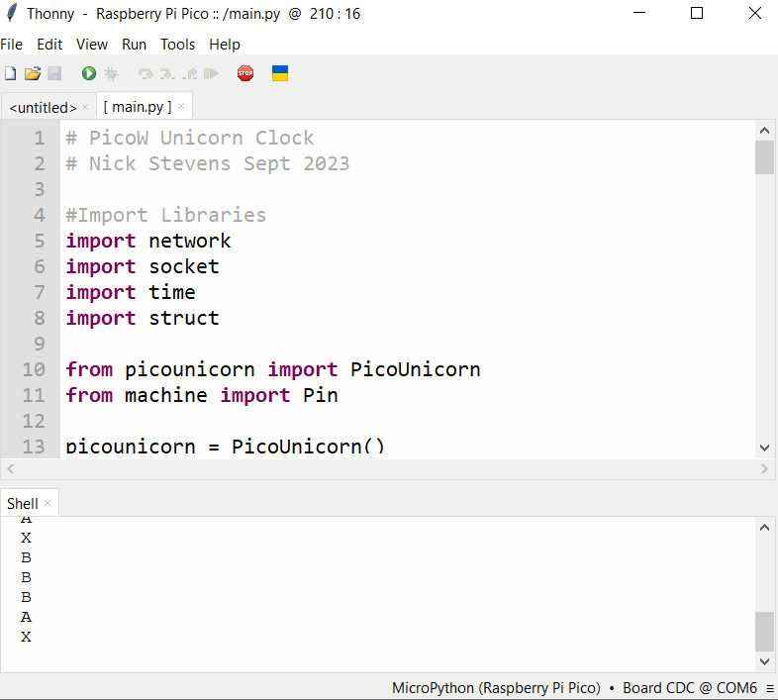Click the '#Import Libraries' comment line
This screenshot has height=700, width=778.
(166, 215)
